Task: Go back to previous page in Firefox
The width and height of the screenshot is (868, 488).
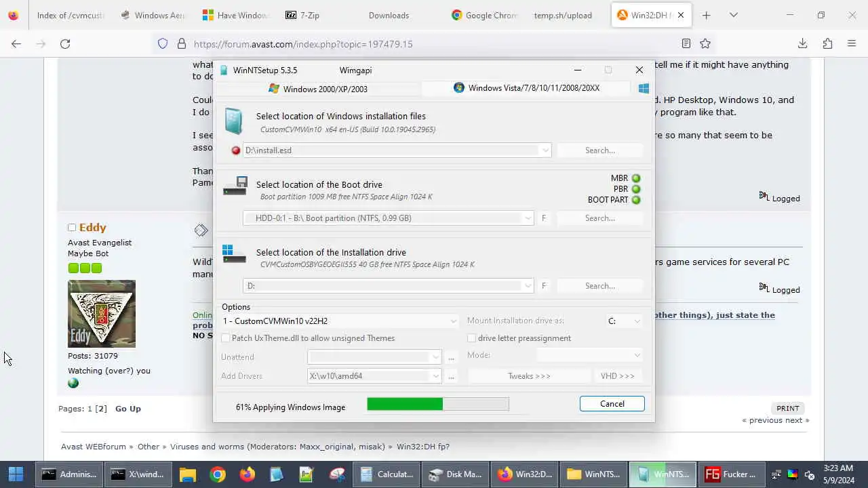Action: [16, 43]
